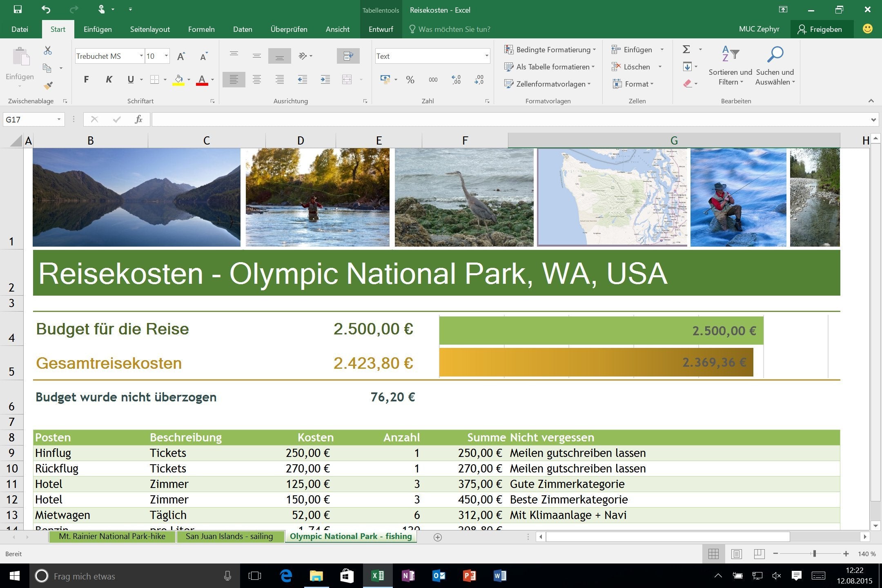Add new sheet with plus icon
Screen dimensions: 882x588
438,537
